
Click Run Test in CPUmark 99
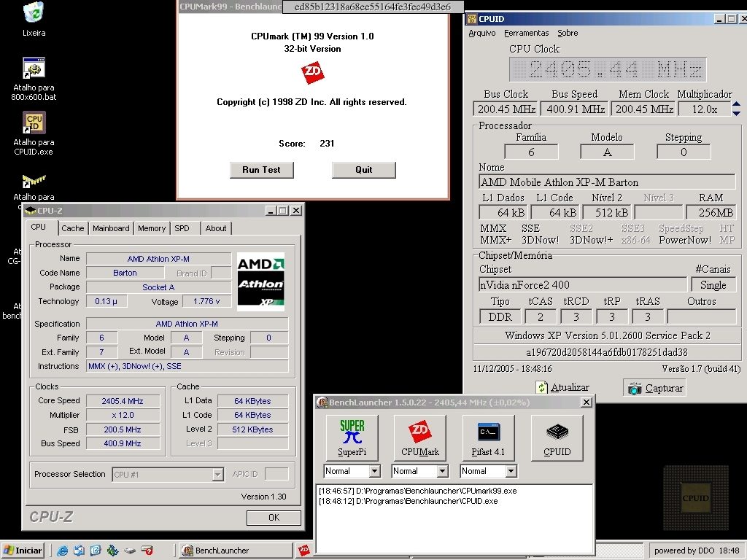pyautogui.click(x=261, y=170)
